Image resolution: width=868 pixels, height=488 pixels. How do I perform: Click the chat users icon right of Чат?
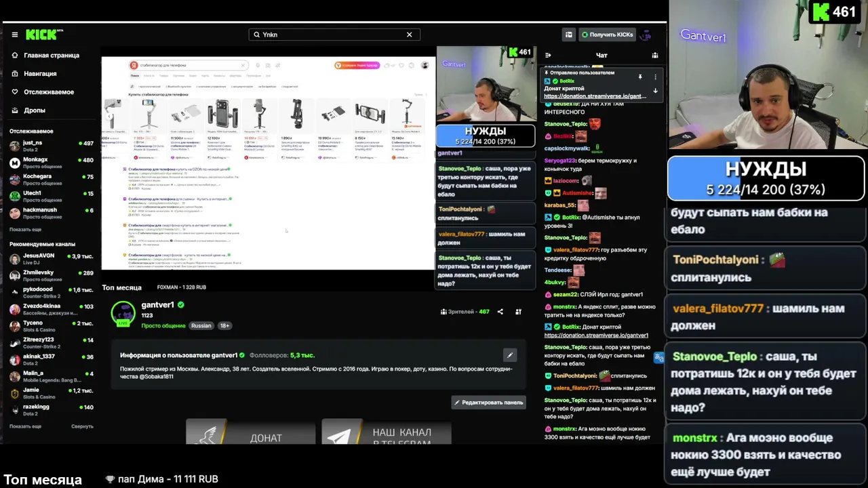click(x=654, y=56)
